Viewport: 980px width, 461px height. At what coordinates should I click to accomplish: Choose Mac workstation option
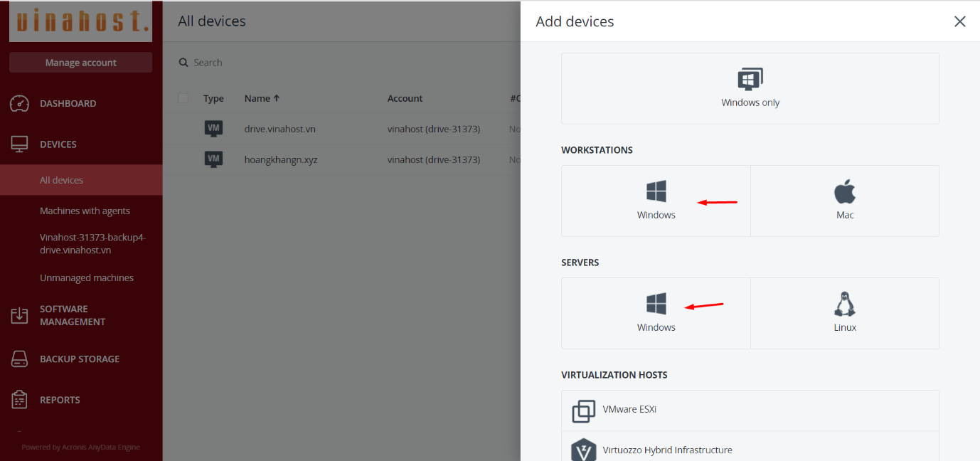[x=844, y=201]
